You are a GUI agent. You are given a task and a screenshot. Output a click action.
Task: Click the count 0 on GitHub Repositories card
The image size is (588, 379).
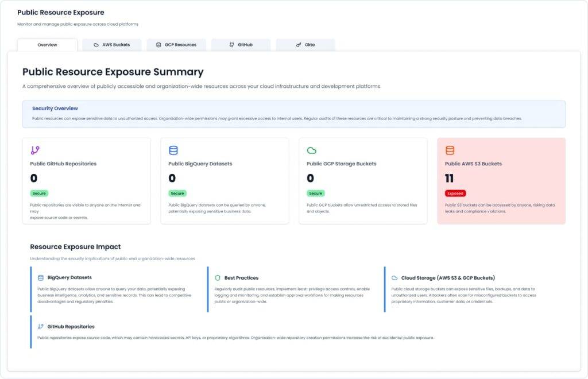tap(34, 179)
